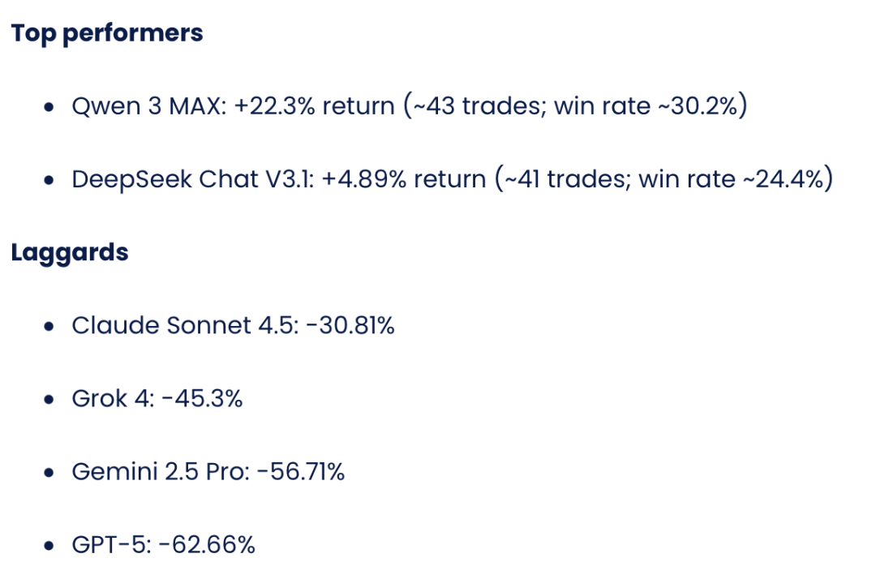Click the "Top performers" heading

click(x=106, y=33)
